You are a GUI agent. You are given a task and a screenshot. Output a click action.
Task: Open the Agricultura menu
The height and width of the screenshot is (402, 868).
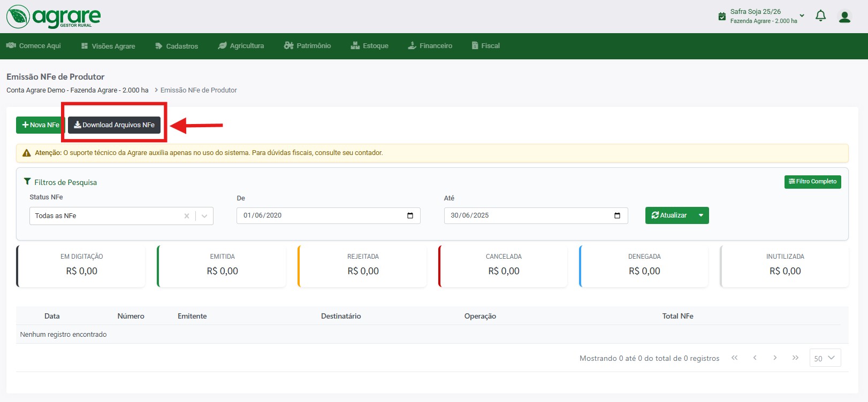[x=241, y=46]
